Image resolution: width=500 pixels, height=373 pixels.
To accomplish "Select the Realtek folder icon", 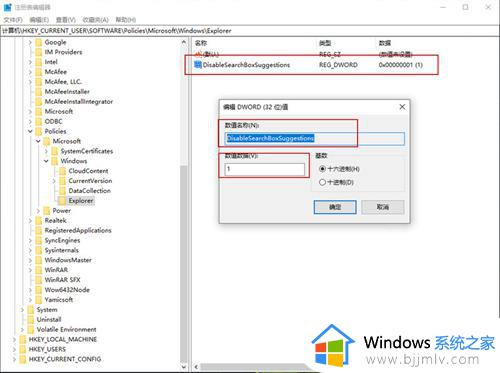I will click(x=39, y=221).
